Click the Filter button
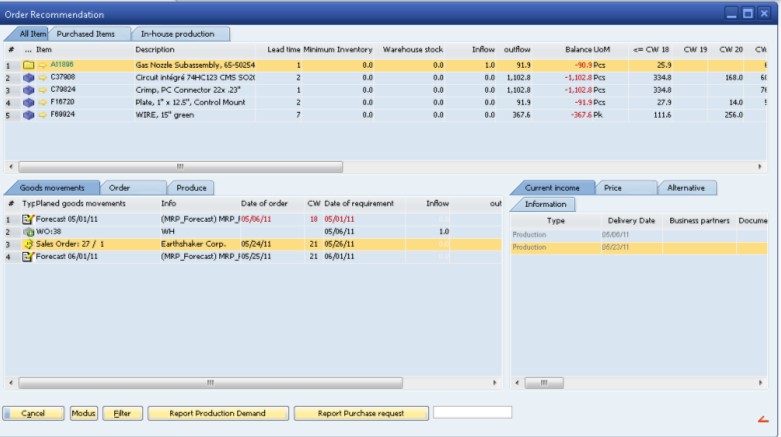Viewport: 781px width, 437px height. pos(121,413)
